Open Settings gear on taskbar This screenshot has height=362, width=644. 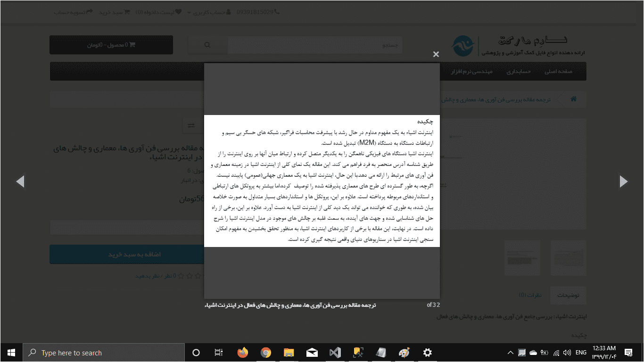[x=427, y=353]
